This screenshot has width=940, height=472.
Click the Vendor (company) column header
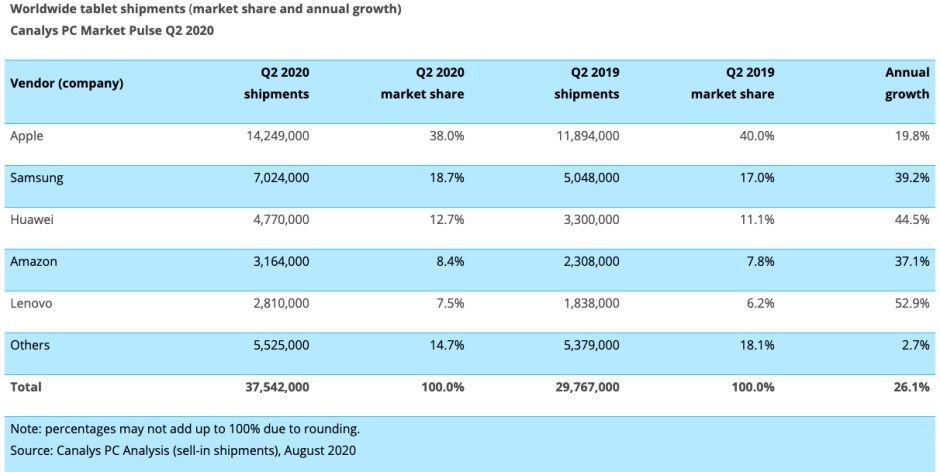[x=67, y=83]
